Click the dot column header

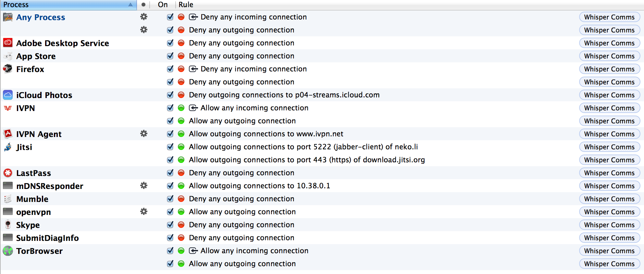click(143, 5)
